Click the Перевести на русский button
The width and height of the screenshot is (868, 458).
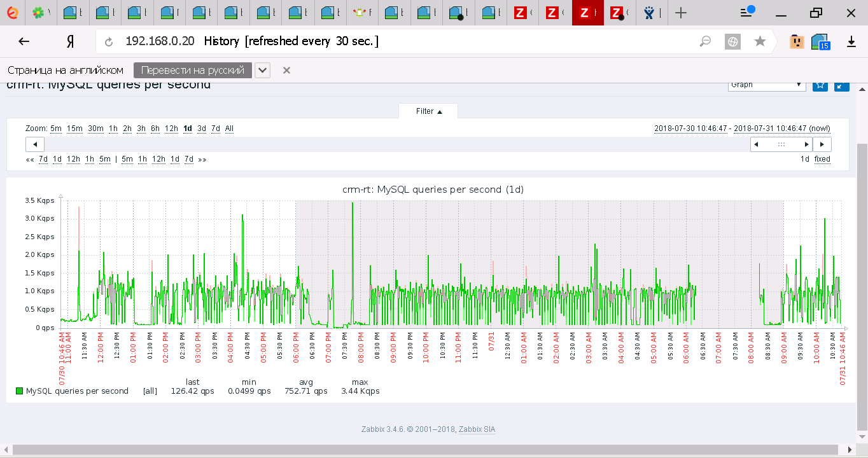coord(193,71)
